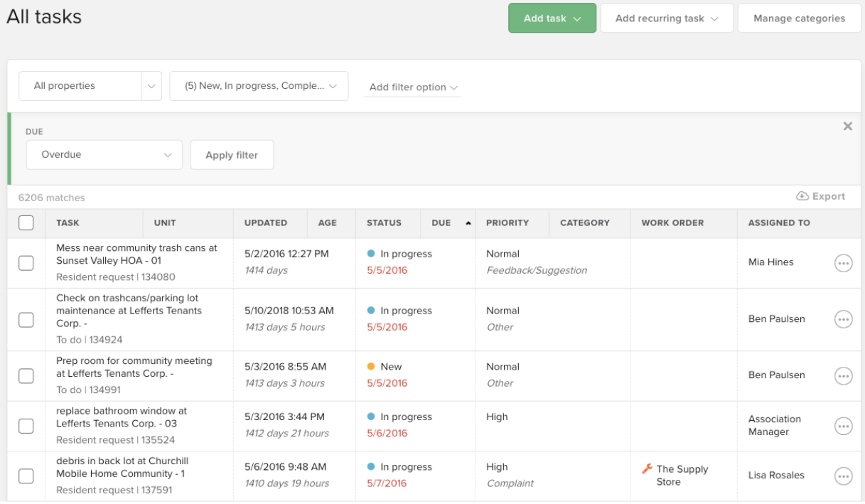Screen dimensions: 865x504
Task: Click the wrench icon for The Supply Store
Action: click(x=647, y=469)
